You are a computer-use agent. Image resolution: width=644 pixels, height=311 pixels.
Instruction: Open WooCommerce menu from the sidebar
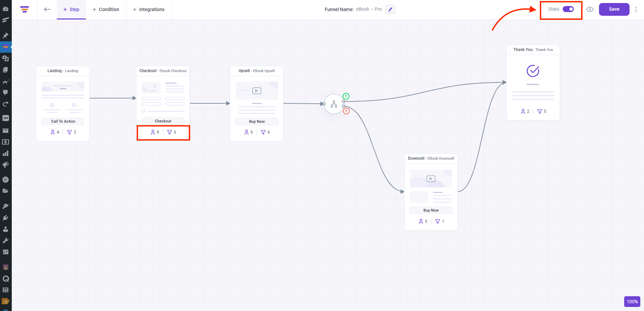[5, 118]
